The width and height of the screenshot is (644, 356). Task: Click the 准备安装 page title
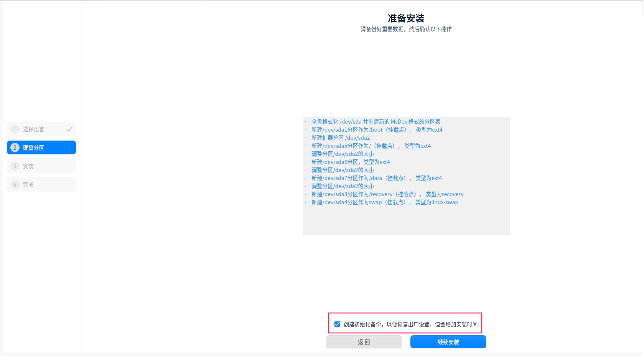click(406, 18)
